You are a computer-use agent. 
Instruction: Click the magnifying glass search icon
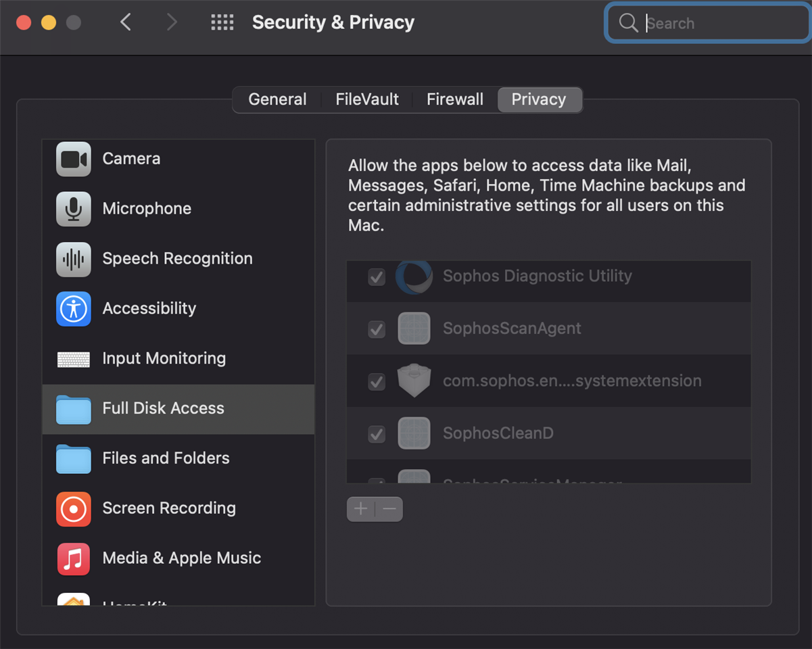(628, 23)
